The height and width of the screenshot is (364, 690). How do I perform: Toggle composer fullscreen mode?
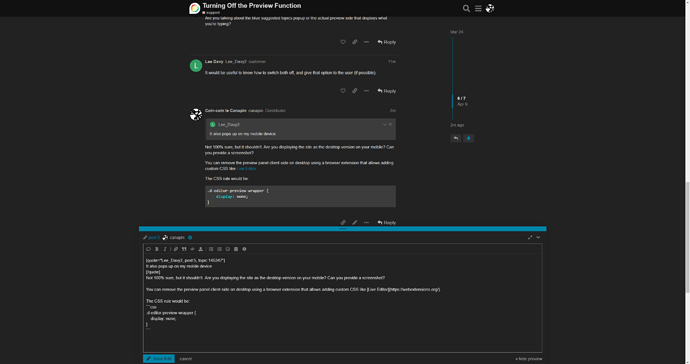click(x=530, y=237)
